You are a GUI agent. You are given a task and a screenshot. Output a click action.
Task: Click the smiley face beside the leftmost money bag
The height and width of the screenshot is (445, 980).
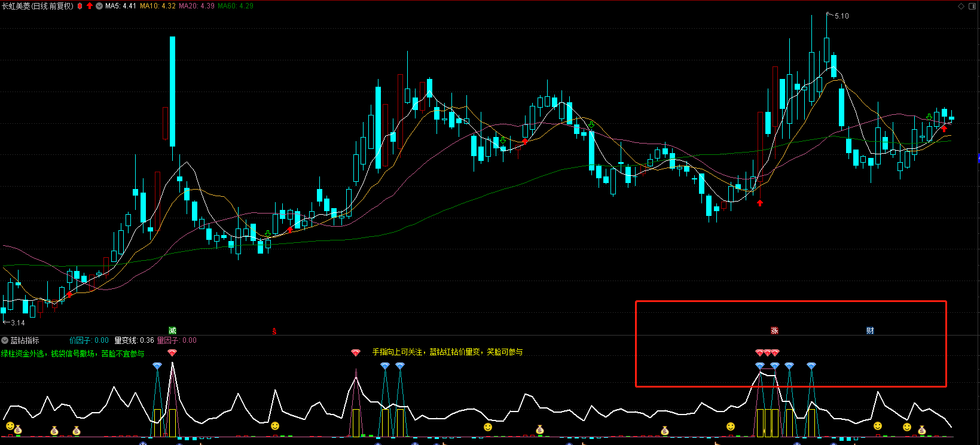pyautogui.click(x=10, y=426)
